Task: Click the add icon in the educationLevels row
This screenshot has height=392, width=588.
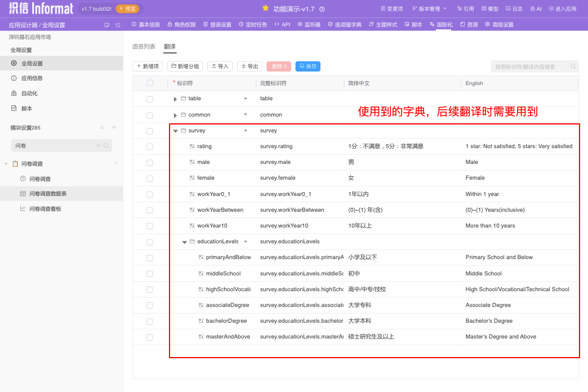Action: click(245, 242)
